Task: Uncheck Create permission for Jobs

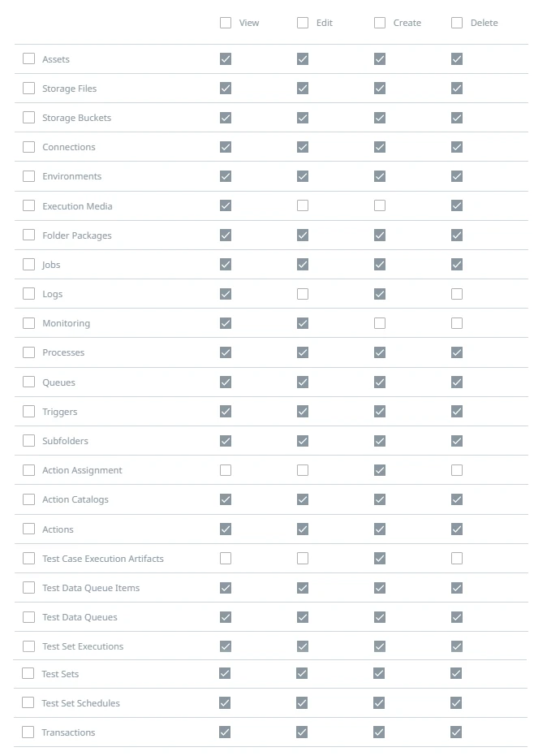Action: click(x=380, y=264)
